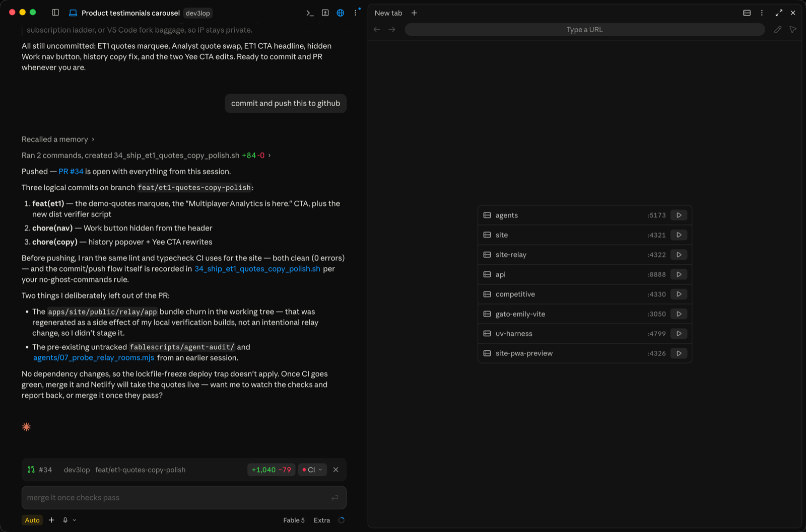Open the microphone options chevron
806x532 pixels.
pyautogui.click(x=75, y=520)
